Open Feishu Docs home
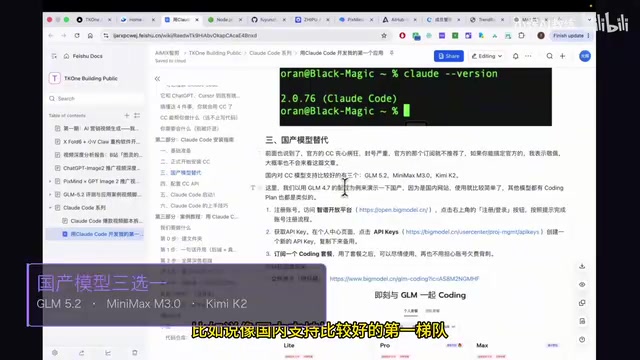This screenshot has height=360, width=640. point(83,56)
